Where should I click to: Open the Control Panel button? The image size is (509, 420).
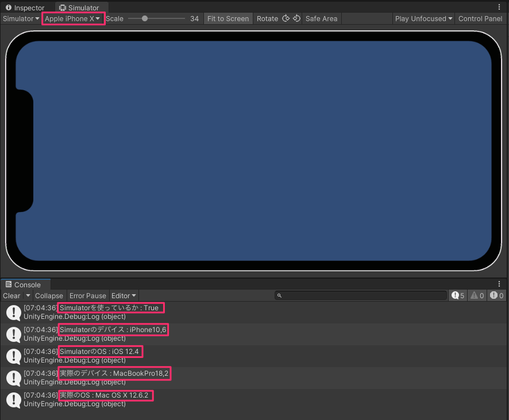point(480,18)
